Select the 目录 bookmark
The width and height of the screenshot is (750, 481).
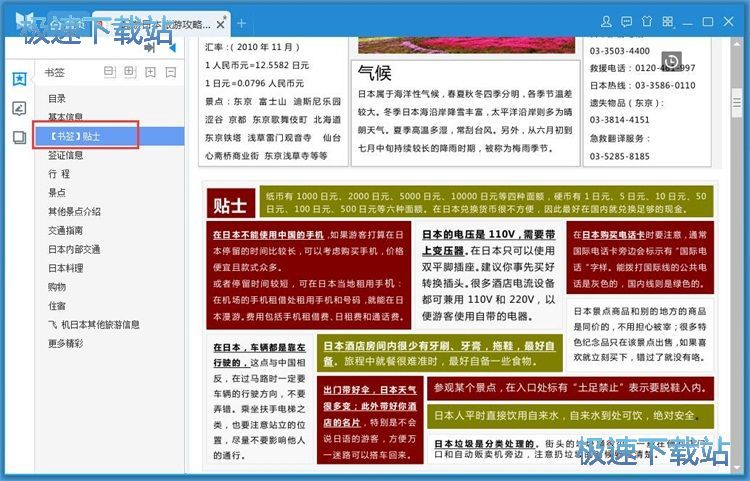(57, 98)
